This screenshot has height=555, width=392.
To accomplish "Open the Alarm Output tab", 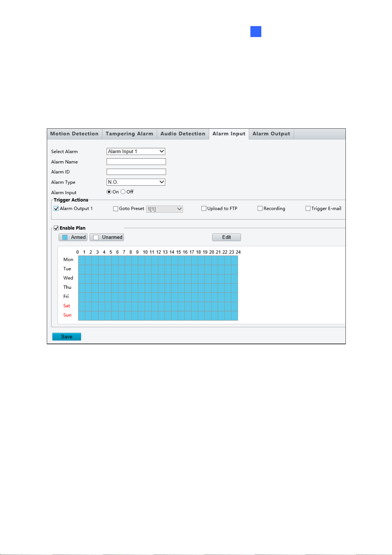I will pos(271,134).
